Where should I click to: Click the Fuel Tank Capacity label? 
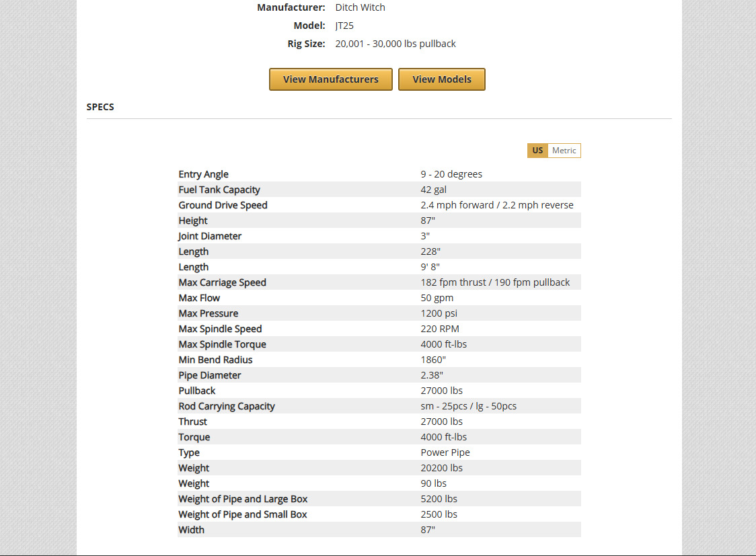(219, 190)
